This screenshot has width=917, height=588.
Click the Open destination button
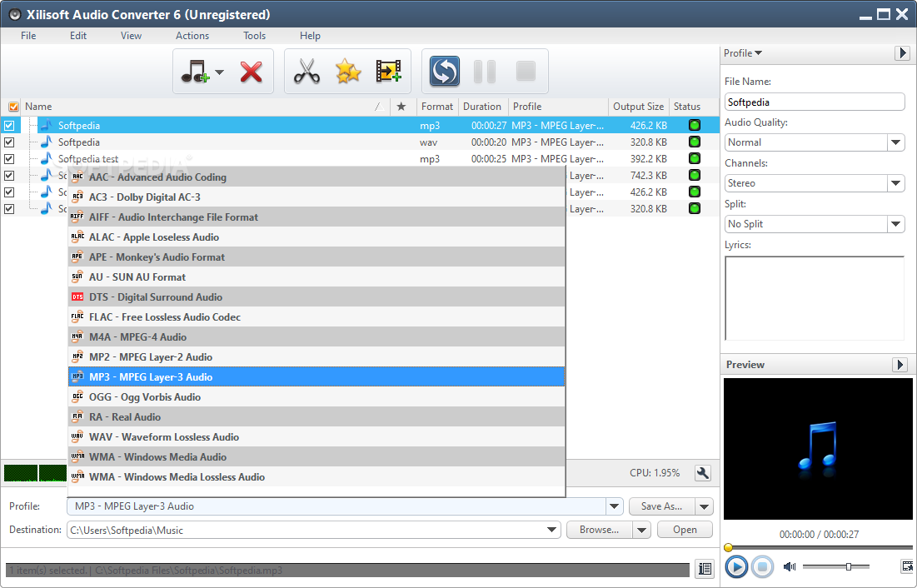pos(685,530)
